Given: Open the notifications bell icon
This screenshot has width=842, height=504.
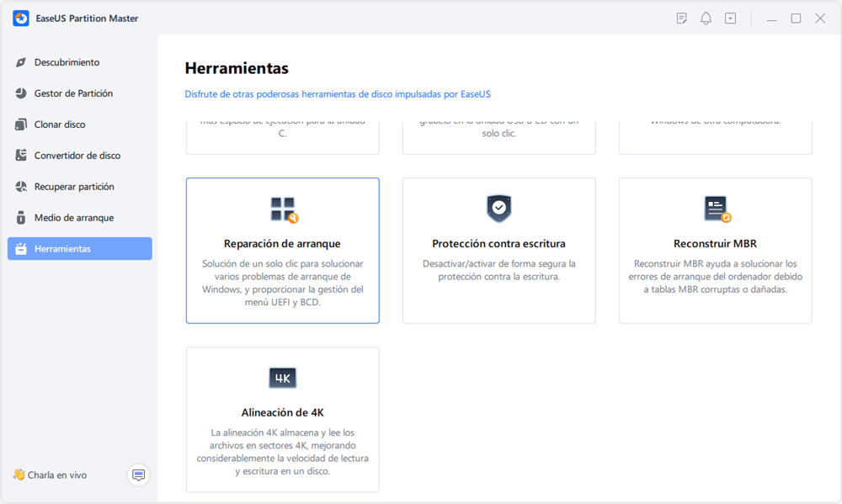Looking at the screenshot, I should tap(706, 19).
